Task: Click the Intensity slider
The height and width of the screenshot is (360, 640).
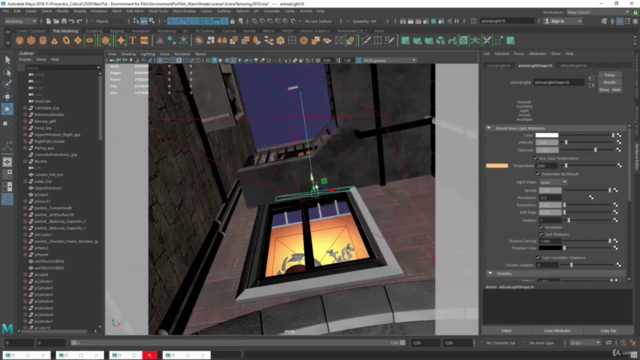Action: click(587, 142)
